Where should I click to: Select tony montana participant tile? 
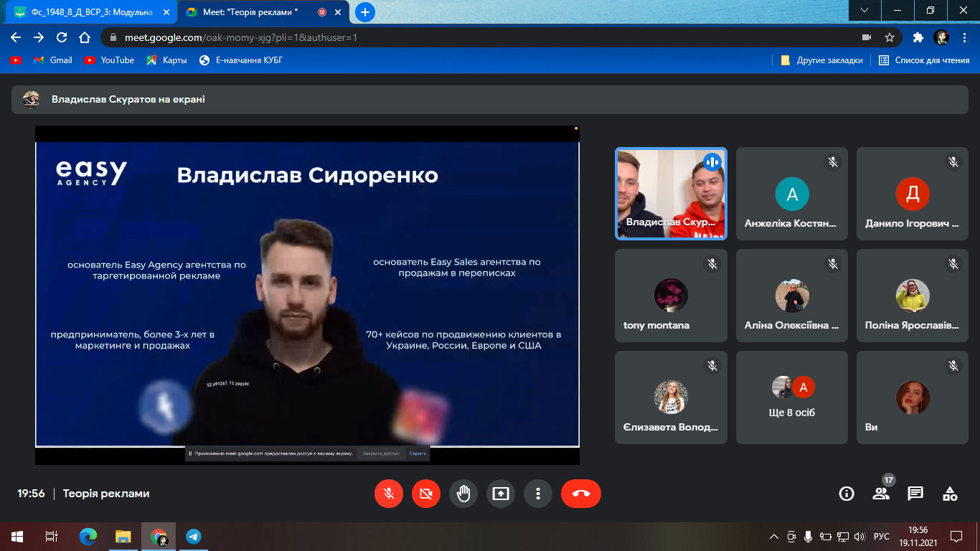click(671, 296)
